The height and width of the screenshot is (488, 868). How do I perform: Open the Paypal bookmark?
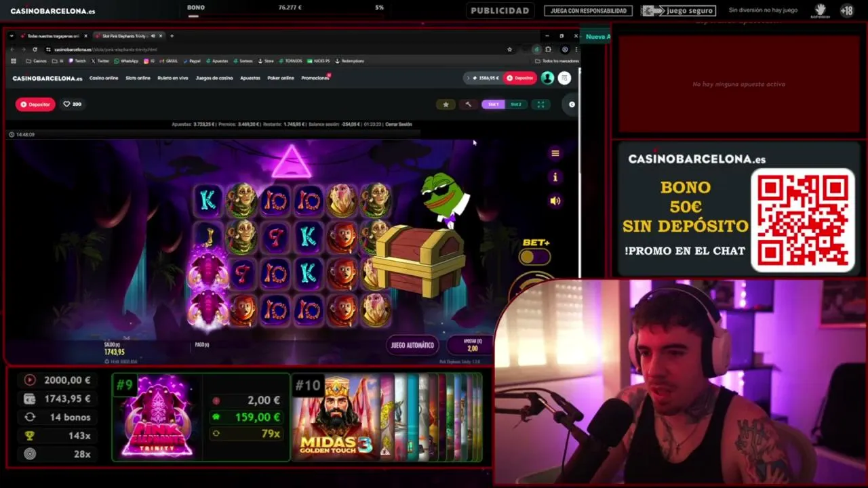[192, 61]
